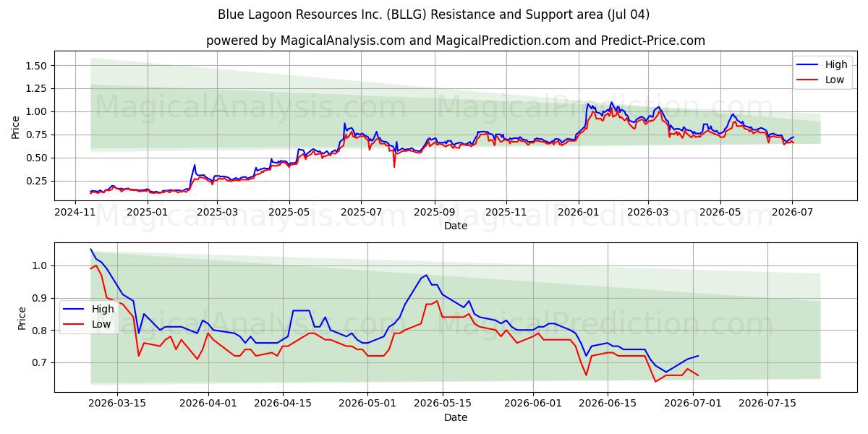The image size is (868, 434).
Task: Click the "2025-11" tick label
Action: coord(506,212)
